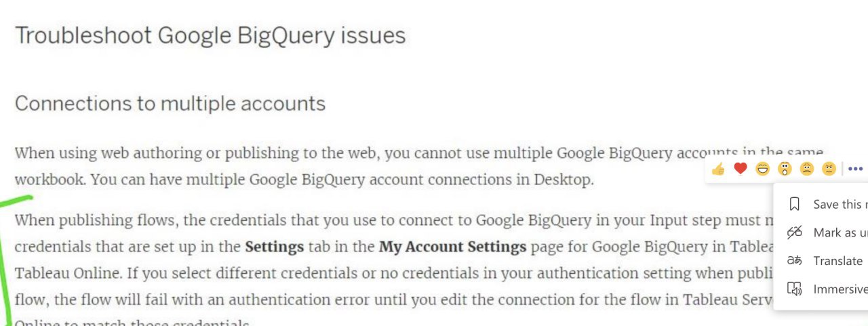
Task: Click the crossed-out glasses unread icon
Action: click(795, 232)
